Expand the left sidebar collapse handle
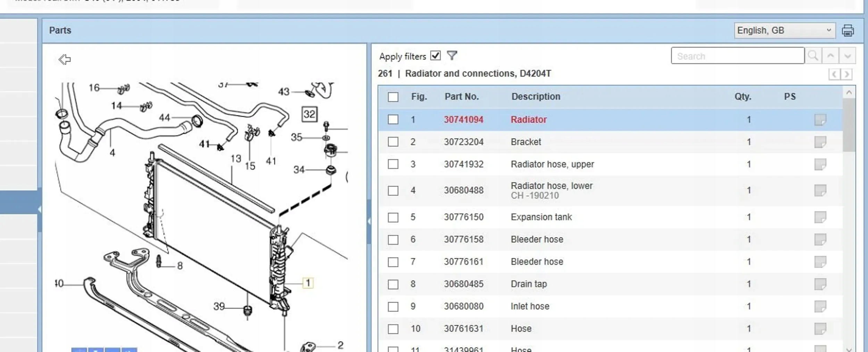Image resolution: width=868 pixels, height=352 pixels. click(40, 210)
